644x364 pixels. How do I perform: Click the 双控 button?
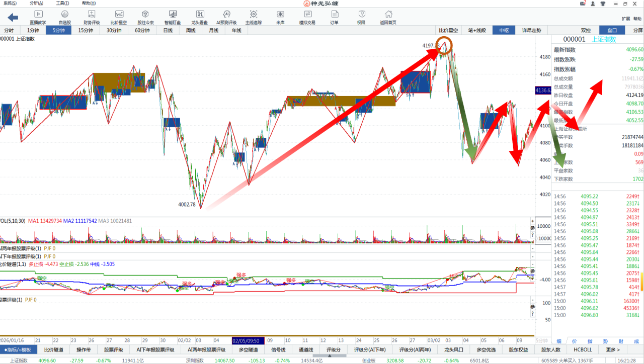586,30
